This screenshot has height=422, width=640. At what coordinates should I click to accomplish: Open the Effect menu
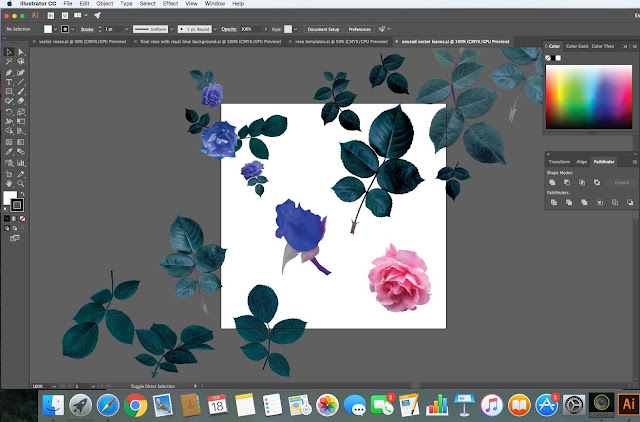(x=170, y=4)
